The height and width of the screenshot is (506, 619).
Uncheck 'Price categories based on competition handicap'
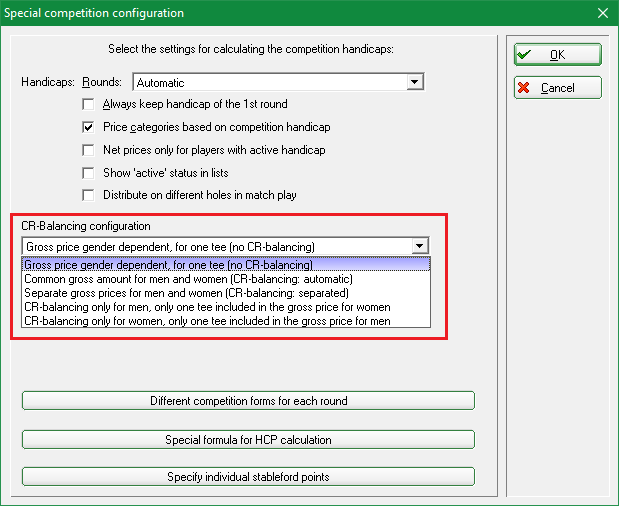click(89, 127)
